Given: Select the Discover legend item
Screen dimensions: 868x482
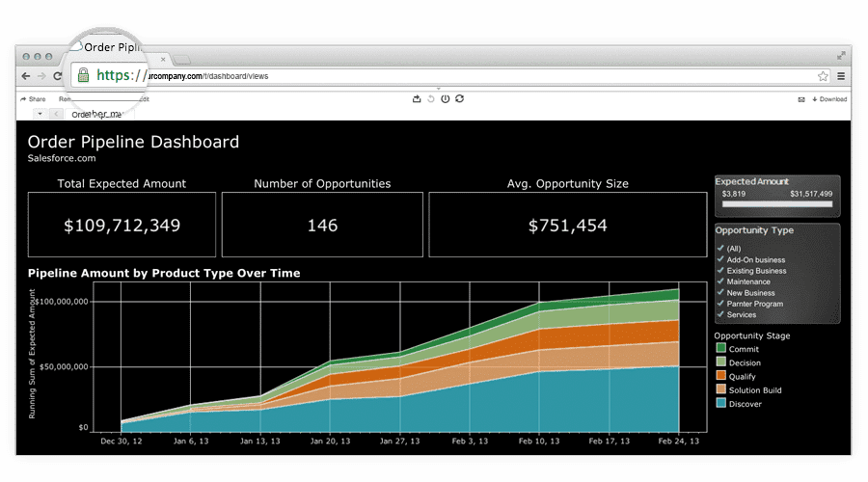Looking at the screenshot, I should (x=744, y=404).
